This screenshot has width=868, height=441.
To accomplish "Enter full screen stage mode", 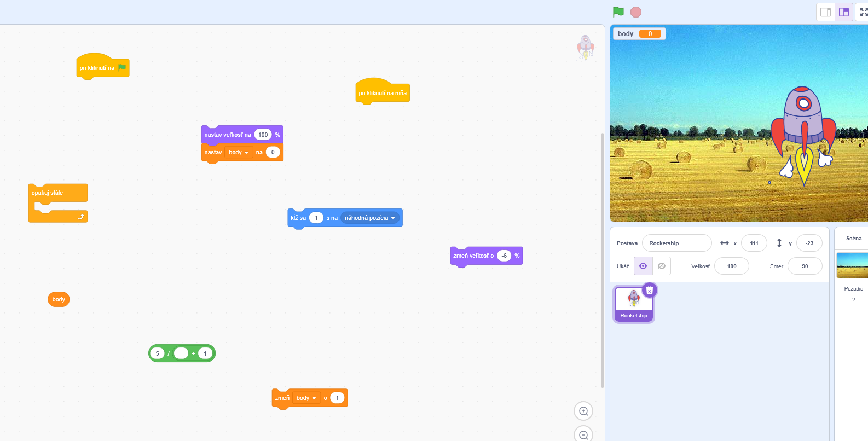I will tap(863, 12).
